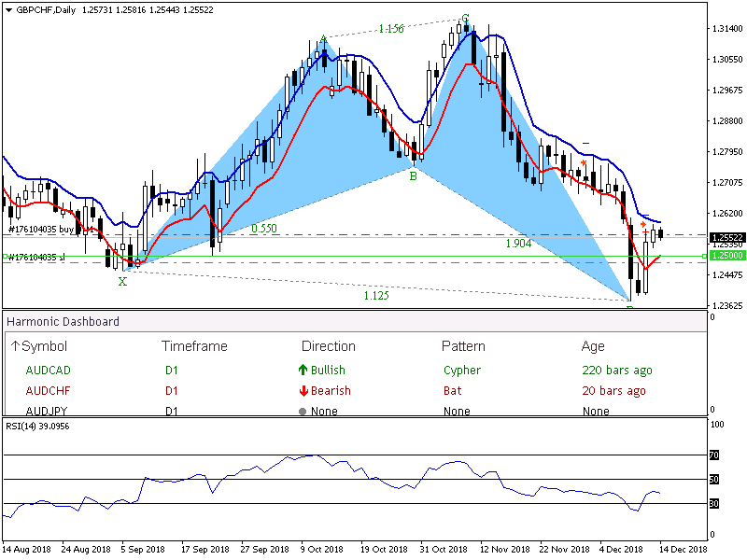Image resolution: width=747 pixels, height=560 pixels.
Task: Click the gray None direction circle icon
Action: click(303, 411)
